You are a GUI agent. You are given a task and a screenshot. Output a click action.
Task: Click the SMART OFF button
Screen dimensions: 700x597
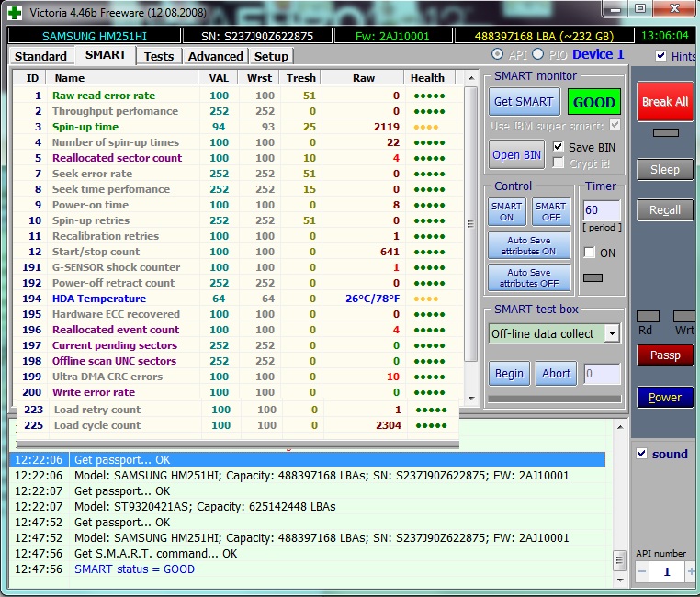coord(551,211)
